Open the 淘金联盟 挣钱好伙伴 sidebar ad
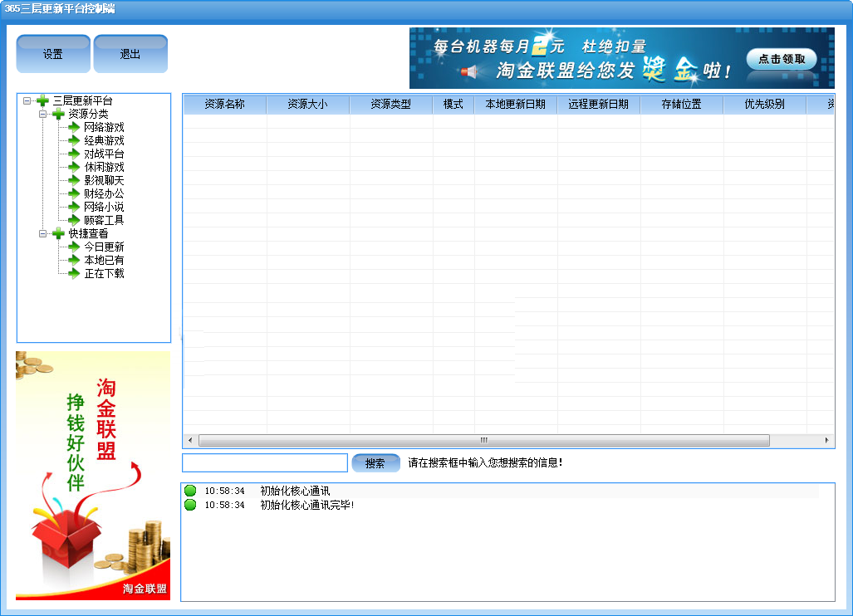This screenshot has height=616, width=853. 93,476
